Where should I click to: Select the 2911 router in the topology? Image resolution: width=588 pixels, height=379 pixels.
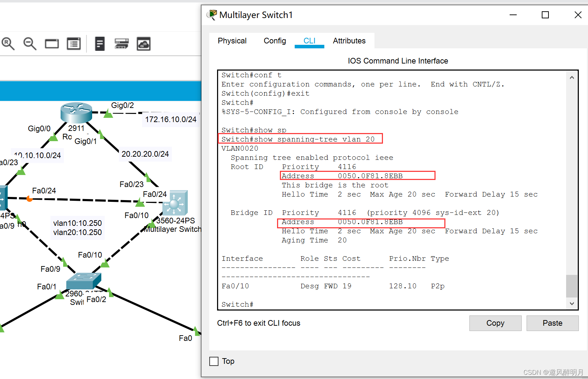[x=76, y=112]
